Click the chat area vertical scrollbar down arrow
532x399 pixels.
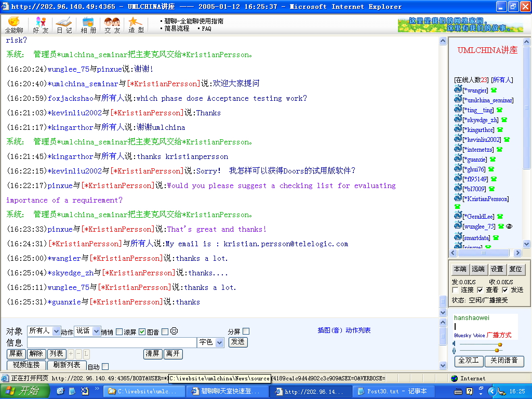click(443, 312)
